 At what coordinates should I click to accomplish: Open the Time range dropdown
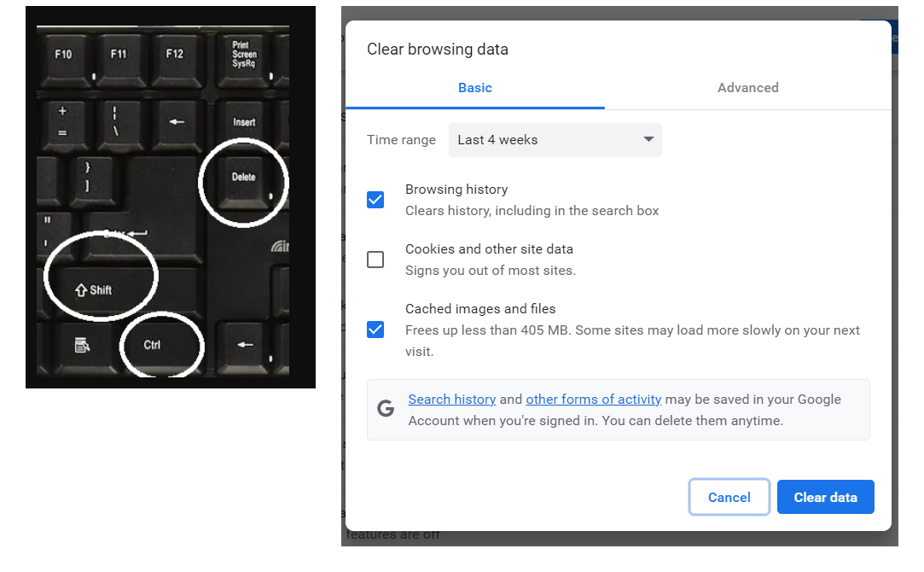pyautogui.click(x=555, y=140)
